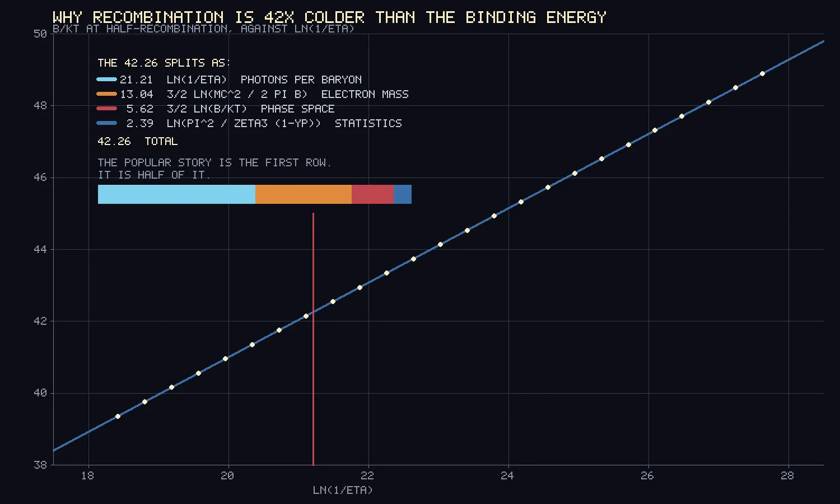Click the light blue legend line beside 21.21
This screenshot has width=840, height=504.
(107, 80)
